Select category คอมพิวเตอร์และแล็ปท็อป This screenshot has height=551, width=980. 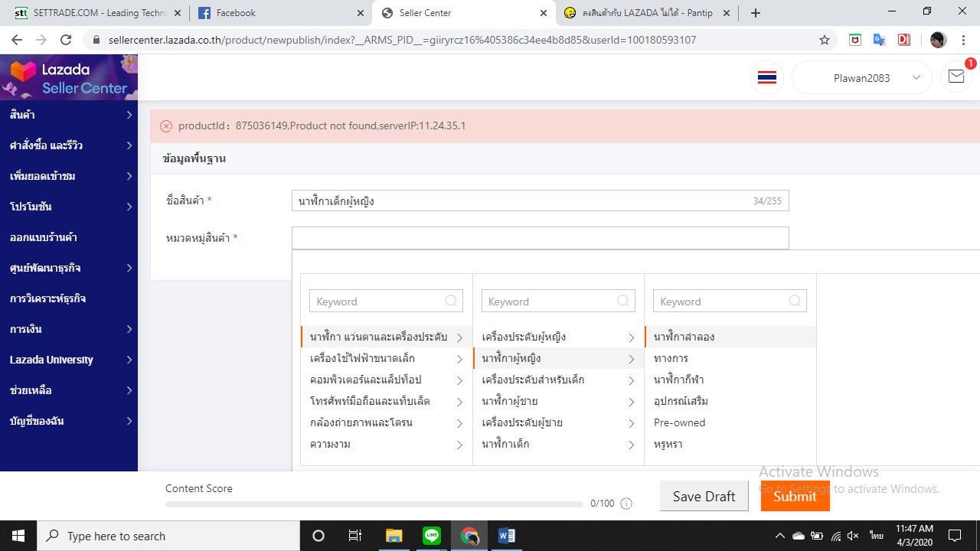pyautogui.click(x=387, y=380)
